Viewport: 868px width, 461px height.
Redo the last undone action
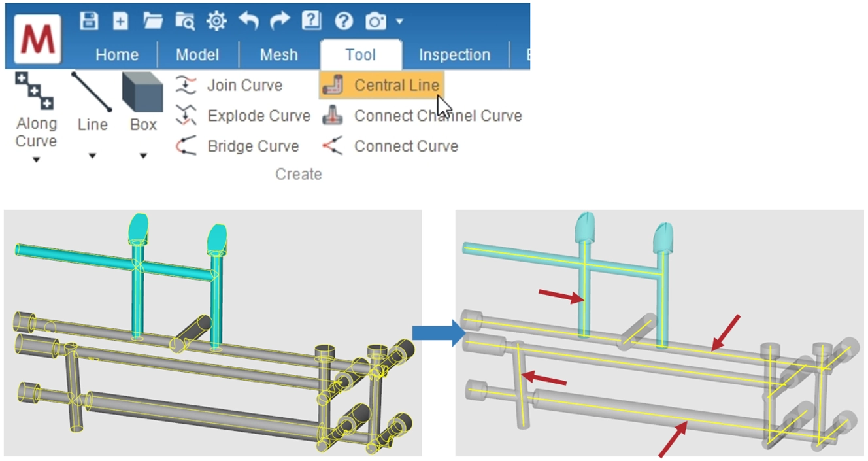coord(280,21)
